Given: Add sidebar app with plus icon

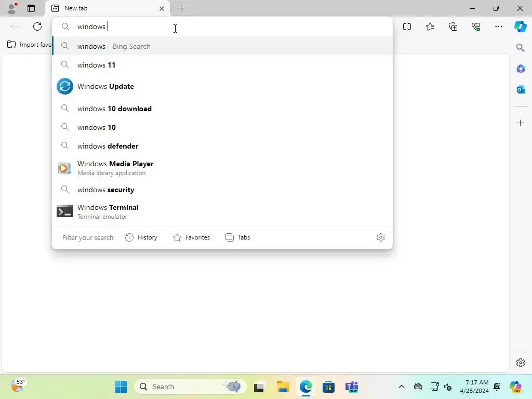Looking at the screenshot, I should click(521, 123).
